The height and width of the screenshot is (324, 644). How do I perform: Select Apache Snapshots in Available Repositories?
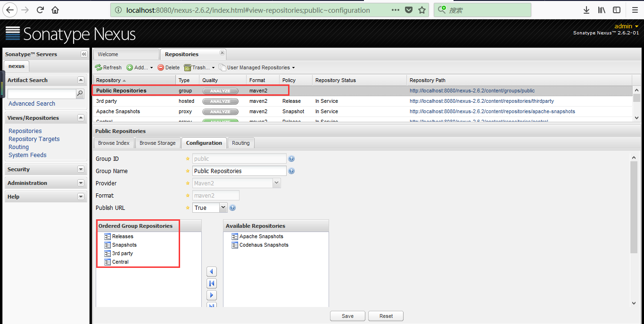point(261,236)
